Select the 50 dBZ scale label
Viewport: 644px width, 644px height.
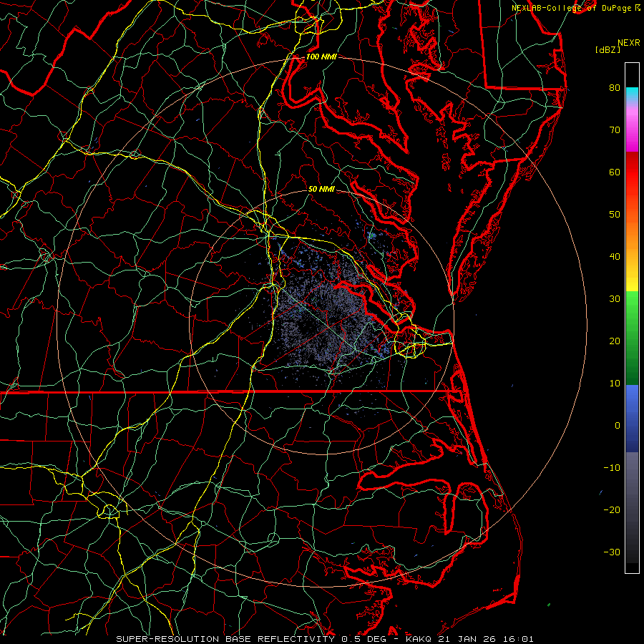[613, 215]
